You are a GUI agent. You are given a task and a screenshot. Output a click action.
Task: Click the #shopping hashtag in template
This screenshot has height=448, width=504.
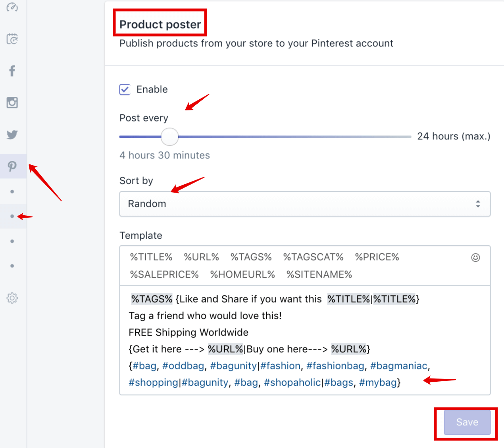154,382
